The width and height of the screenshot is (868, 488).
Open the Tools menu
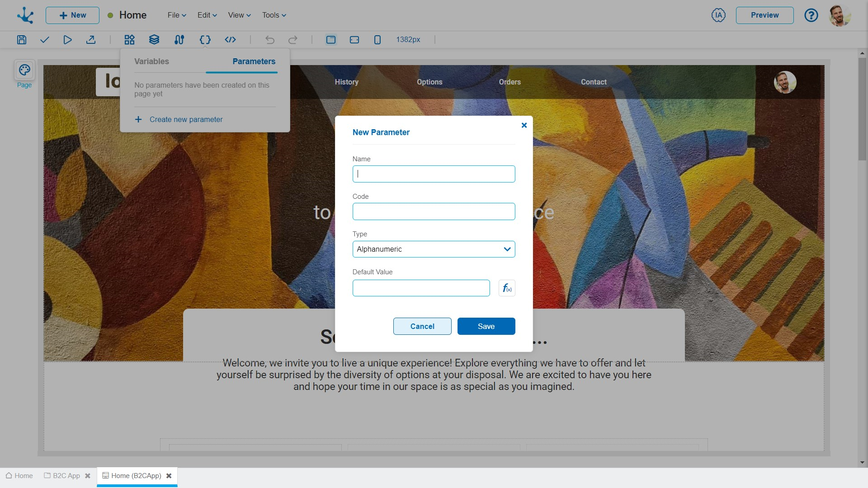(274, 15)
